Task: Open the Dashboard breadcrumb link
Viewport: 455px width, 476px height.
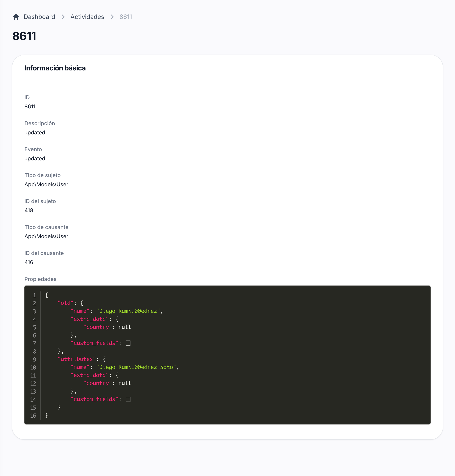Action: click(x=39, y=17)
